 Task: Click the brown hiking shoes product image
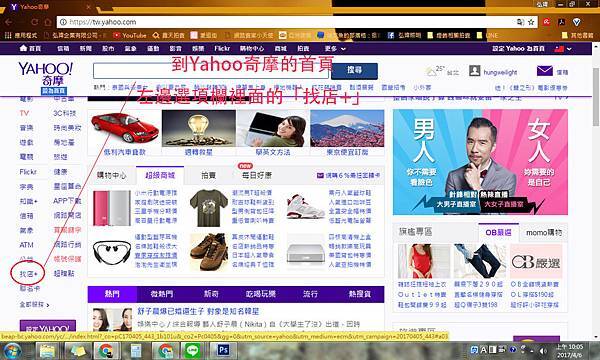209,252
